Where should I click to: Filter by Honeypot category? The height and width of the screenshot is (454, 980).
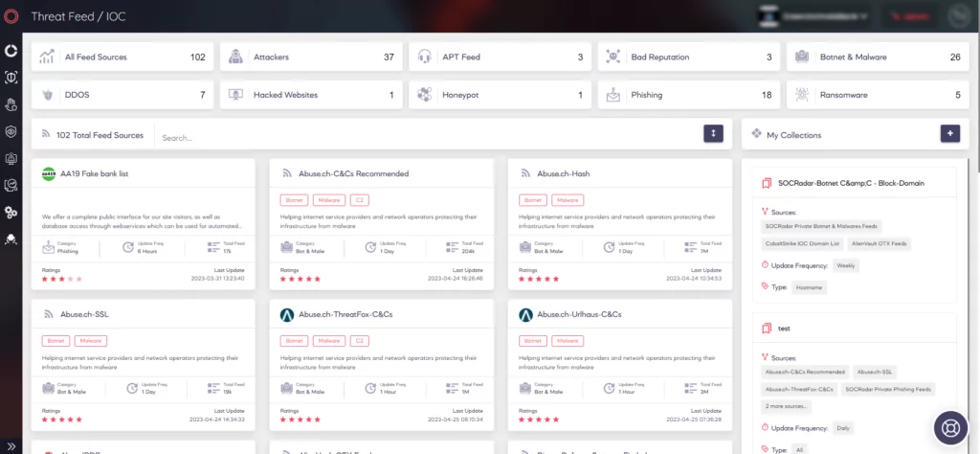pyautogui.click(x=500, y=95)
